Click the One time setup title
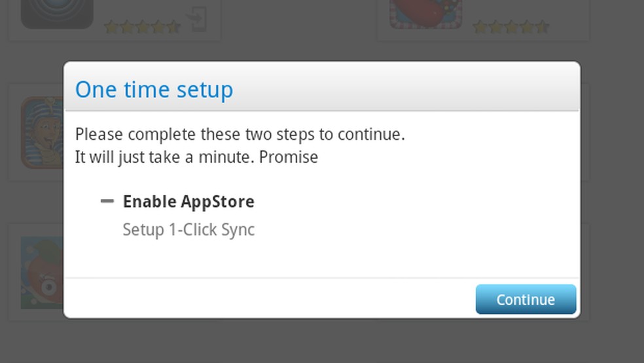This screenshot has height=363, width=644. click(154, 90)
